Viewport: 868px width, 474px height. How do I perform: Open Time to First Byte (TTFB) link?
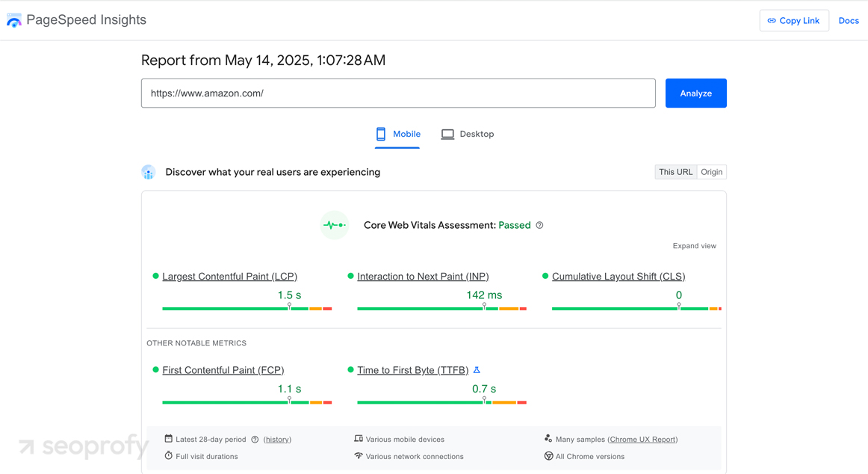tap(412, 370)
